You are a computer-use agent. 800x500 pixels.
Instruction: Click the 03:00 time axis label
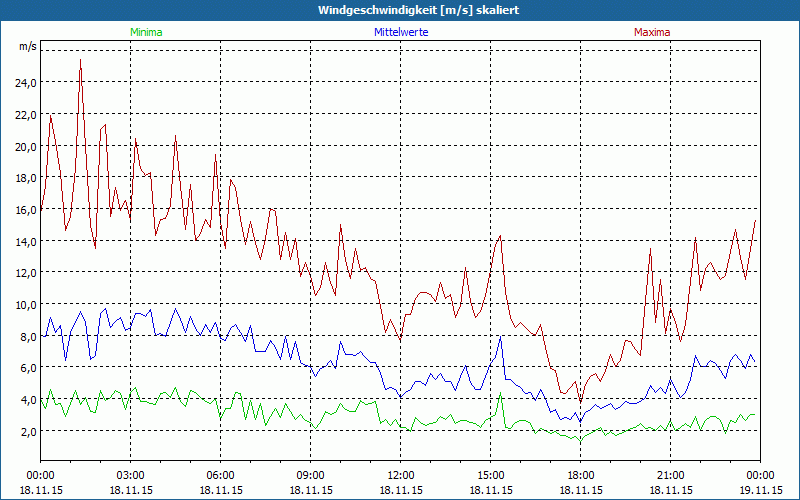(x=131, y=475)
